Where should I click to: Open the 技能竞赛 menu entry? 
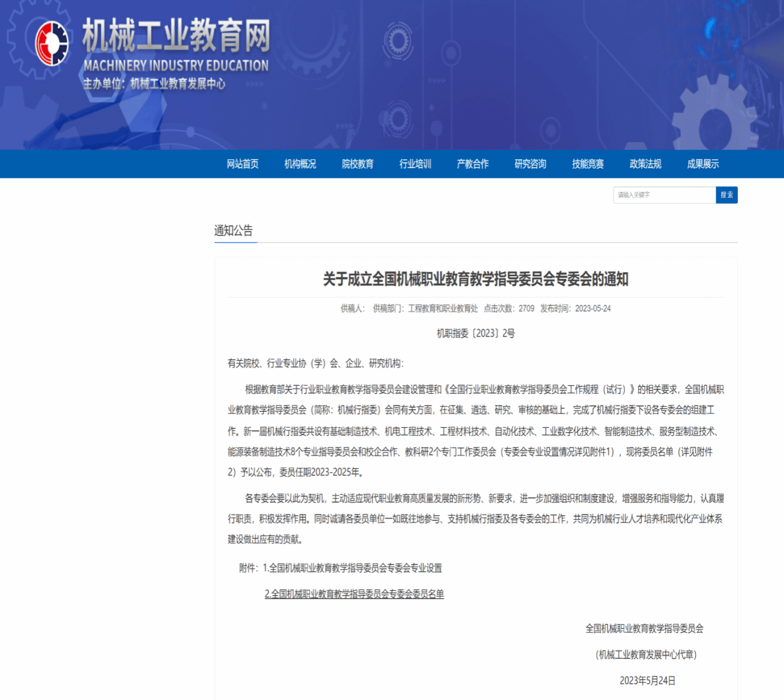[588, 164]
